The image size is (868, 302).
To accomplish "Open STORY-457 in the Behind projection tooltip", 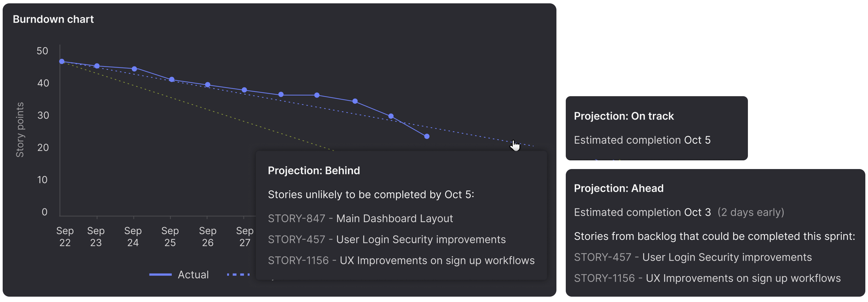I will click(387, 239).
